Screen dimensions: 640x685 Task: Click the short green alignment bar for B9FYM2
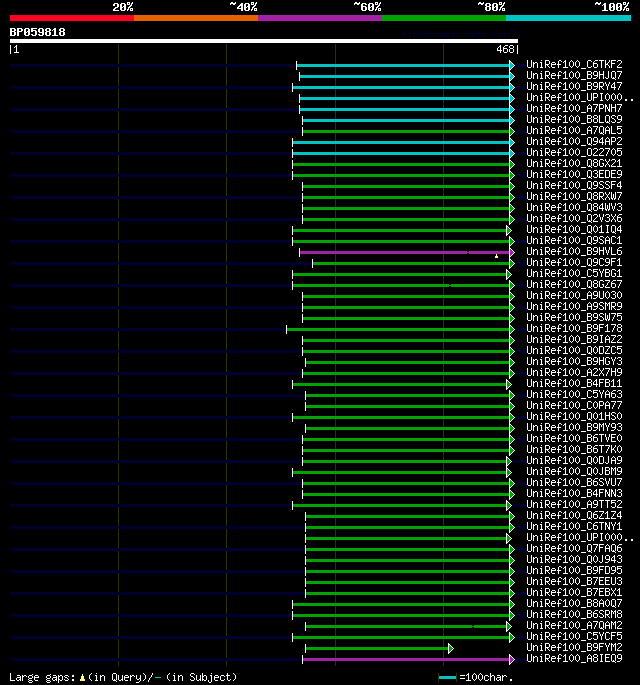(x=377, y=649)
